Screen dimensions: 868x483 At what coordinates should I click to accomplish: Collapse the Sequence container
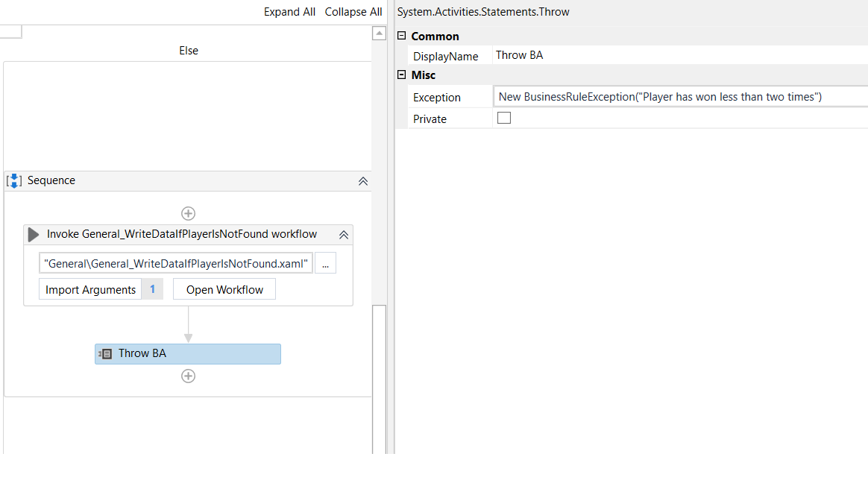(363, 180)
